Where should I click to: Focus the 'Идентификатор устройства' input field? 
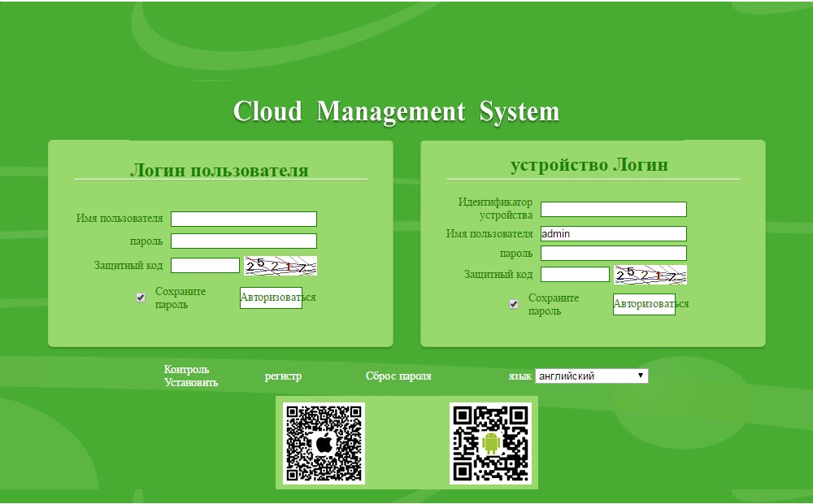(x=614, y=210)
